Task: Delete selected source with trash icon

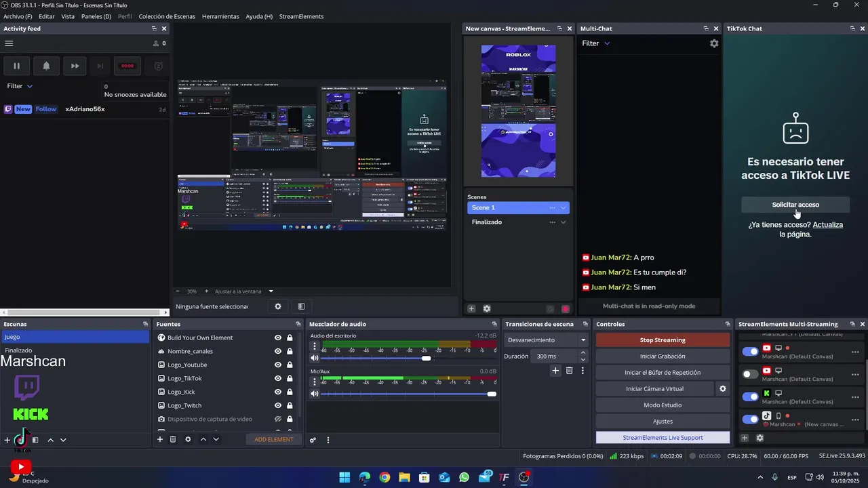Action: point(173,439)
